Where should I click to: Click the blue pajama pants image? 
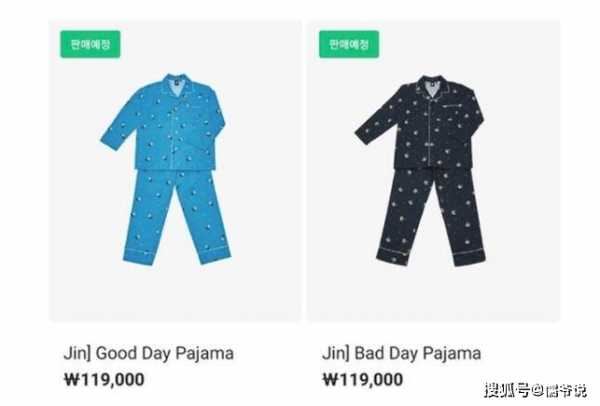pyautogui.click(x=177, y=217)
